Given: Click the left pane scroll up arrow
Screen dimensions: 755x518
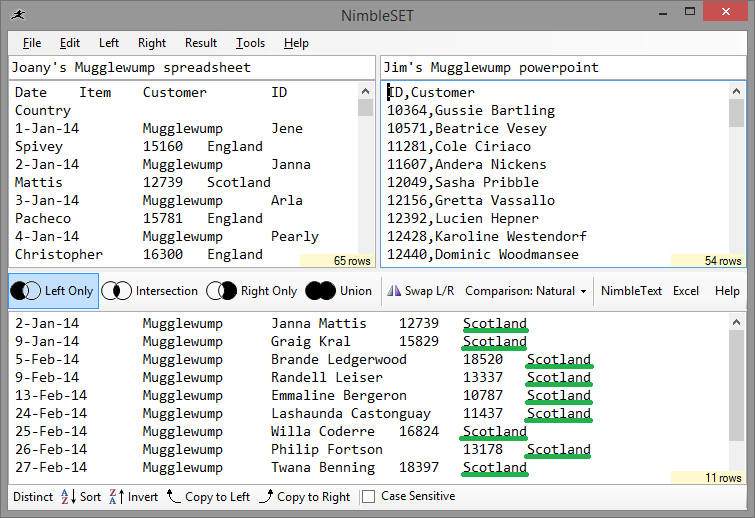Looking at the screenshot, I should click(x=365, y=91).
